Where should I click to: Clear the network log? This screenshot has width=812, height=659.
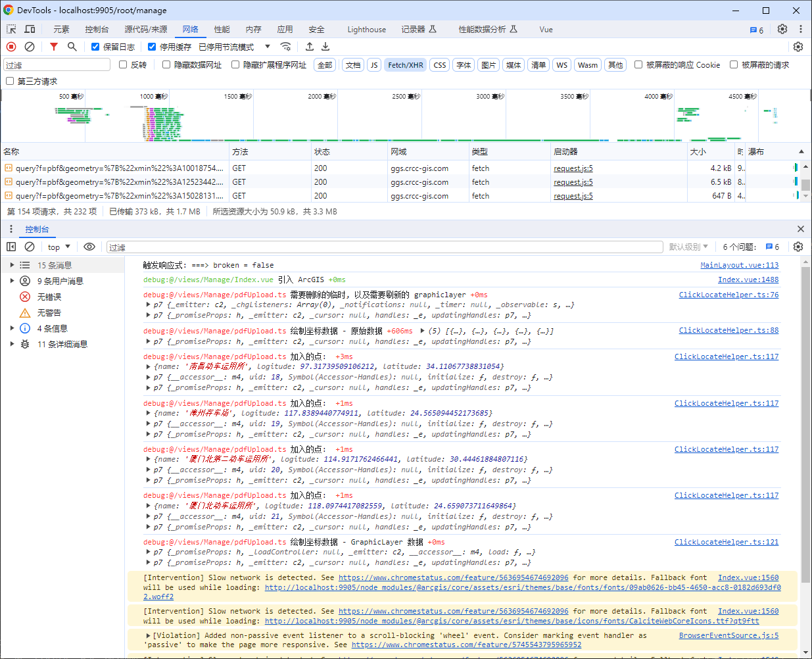tap(30, 47)
